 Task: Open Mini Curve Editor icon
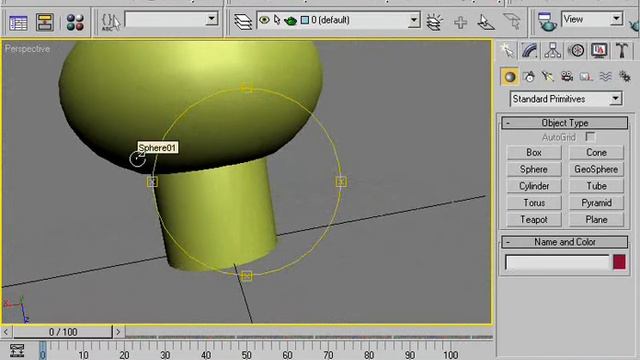point(17,351)
